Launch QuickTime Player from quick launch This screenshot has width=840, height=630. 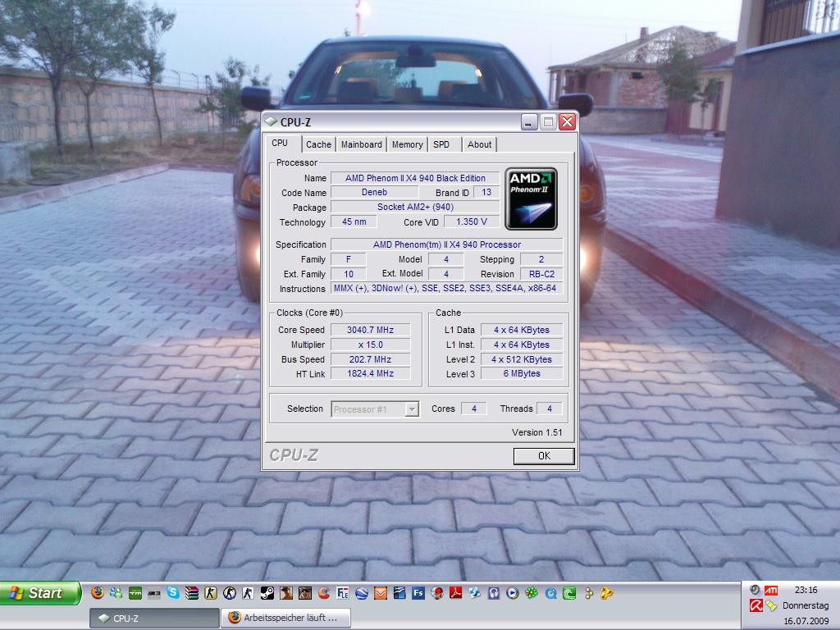pyautogui.click(x=550, y=593)
